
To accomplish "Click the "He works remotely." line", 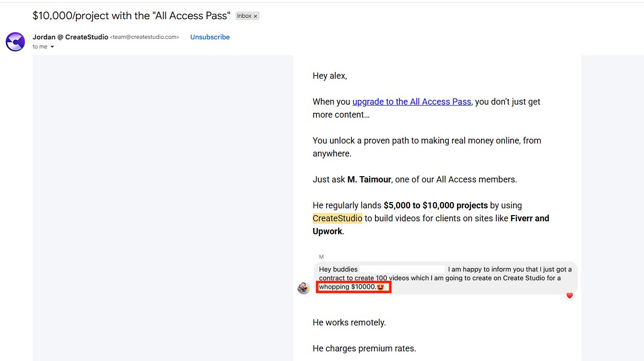I will click(349, 323).
